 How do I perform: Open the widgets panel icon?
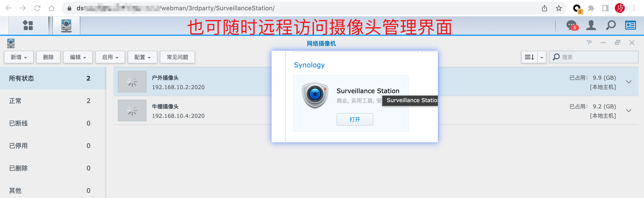pyautogui.click(x=630, y=25)
